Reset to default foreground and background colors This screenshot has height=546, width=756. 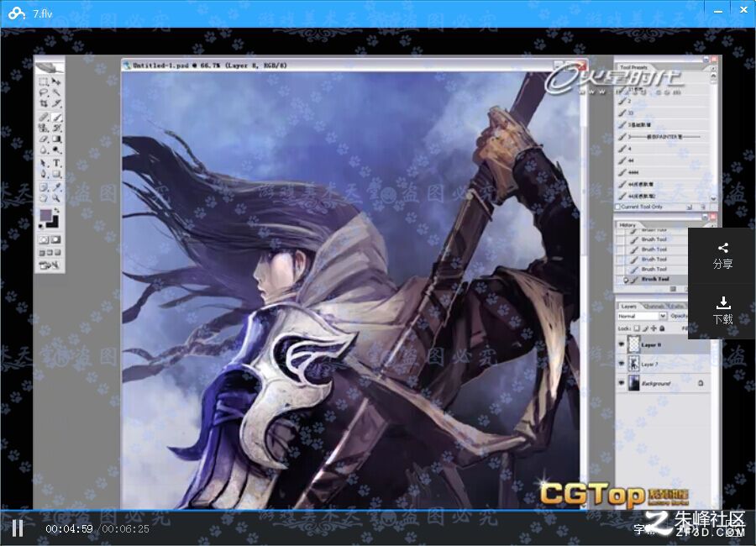point(41,225)
